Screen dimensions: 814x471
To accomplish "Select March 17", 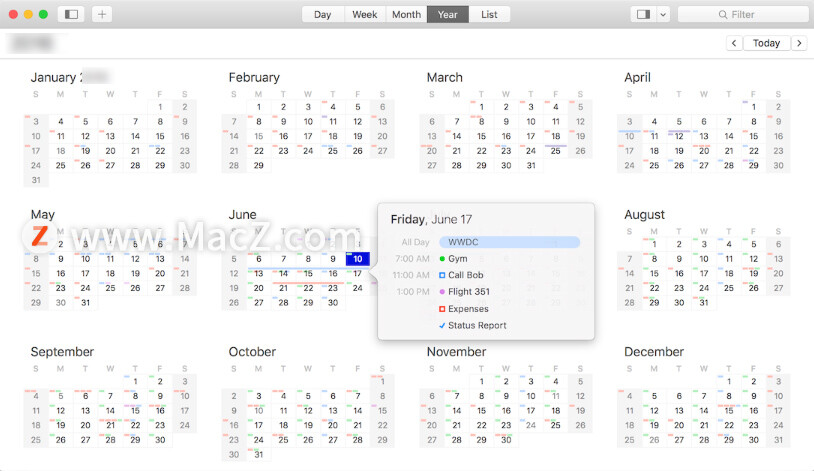I will click(x=531, y=136).
